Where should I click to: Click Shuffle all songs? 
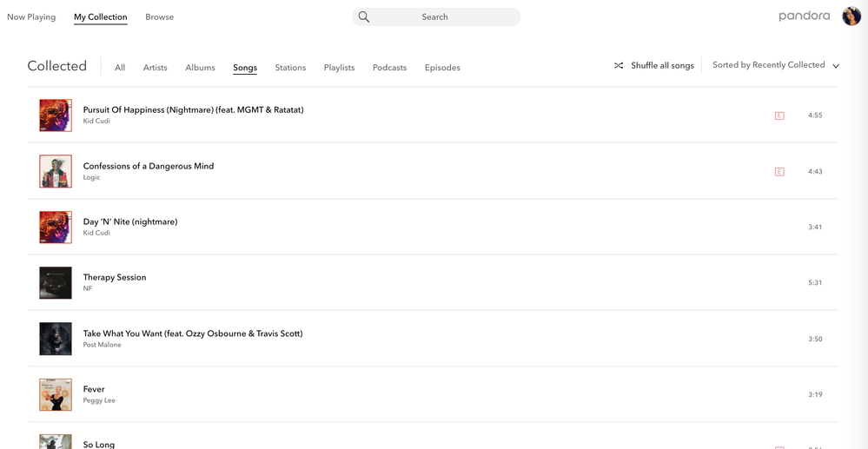tap(662, 66)
